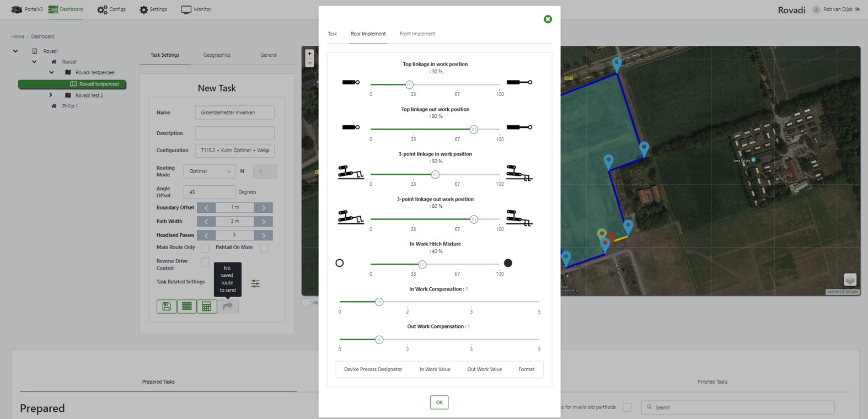This screenshot has width=868, height=419.
Task: Click the user avatar icon
Action: 816,9
